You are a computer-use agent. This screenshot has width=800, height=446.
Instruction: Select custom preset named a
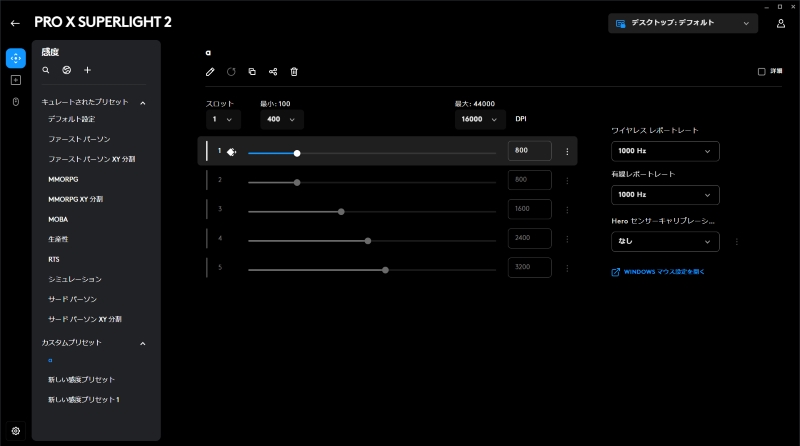(x=50, y=360)
